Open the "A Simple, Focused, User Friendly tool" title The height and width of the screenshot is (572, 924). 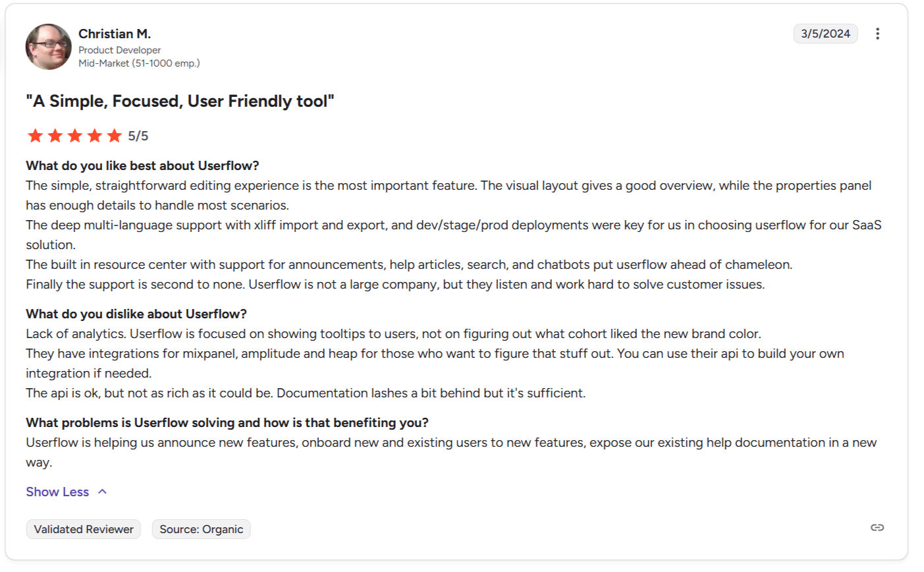point(180,101)
